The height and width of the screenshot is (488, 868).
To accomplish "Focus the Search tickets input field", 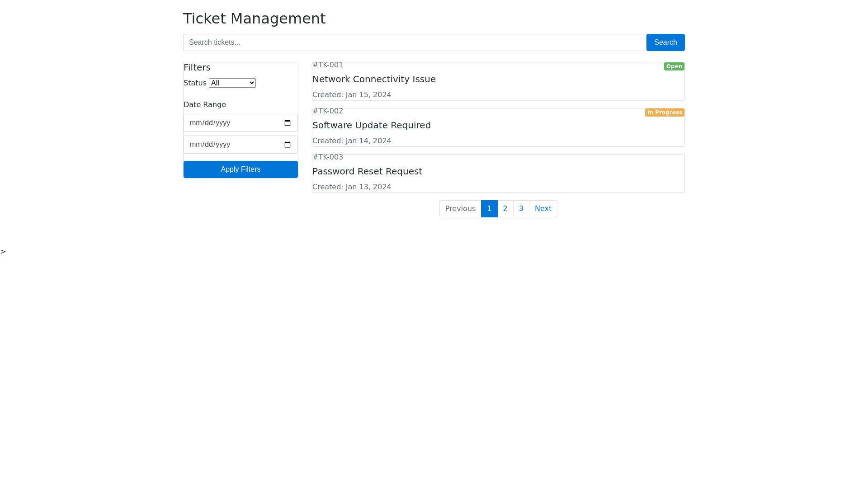I will click(x=414, y=42).
